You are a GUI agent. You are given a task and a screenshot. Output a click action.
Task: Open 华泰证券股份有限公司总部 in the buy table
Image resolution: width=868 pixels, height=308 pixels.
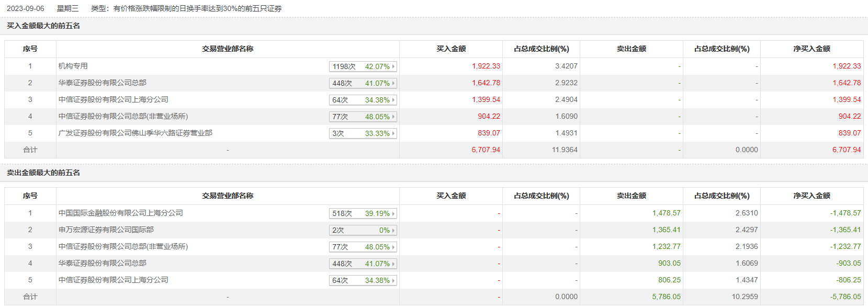[x=103, y=83]
